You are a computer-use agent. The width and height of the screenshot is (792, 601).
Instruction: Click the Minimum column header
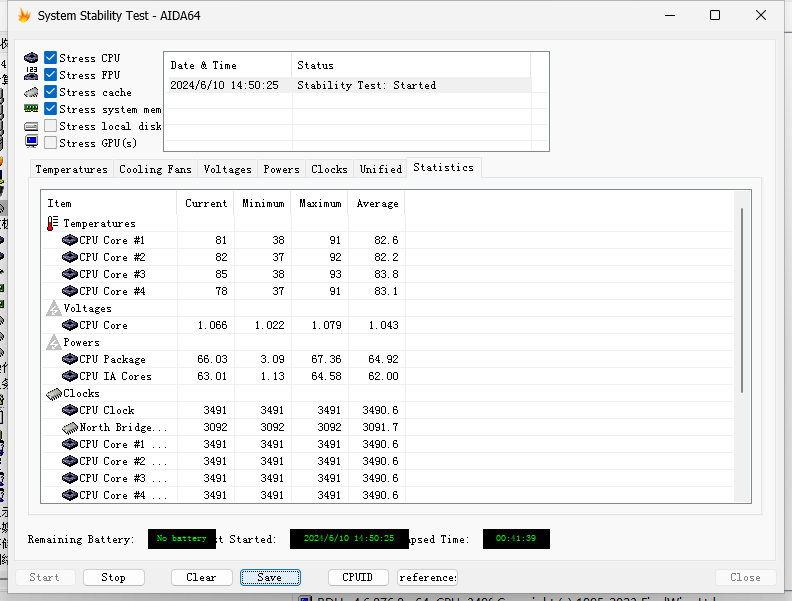[x=263, y=204]
